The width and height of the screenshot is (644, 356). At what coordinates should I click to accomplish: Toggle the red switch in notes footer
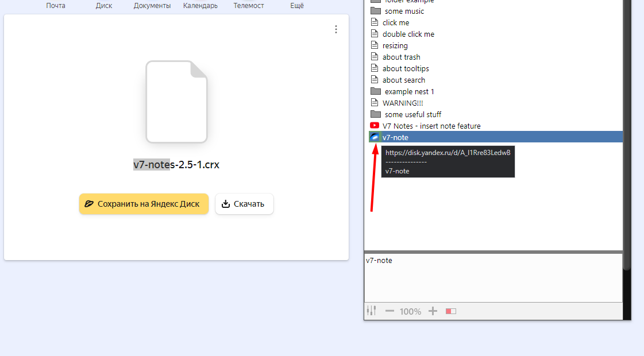tap(451, 311)
